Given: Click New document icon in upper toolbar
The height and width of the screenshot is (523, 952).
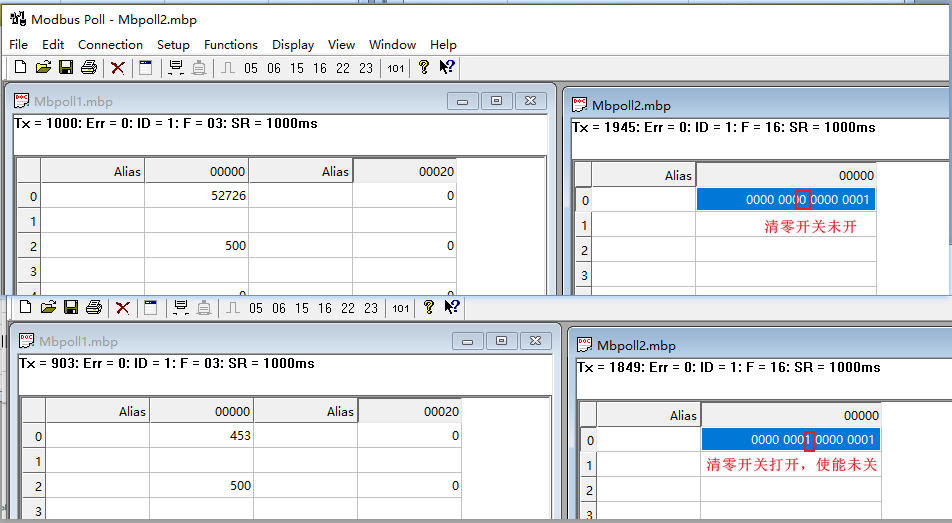Looking at the screenshot, I should (x=20, y=68).
